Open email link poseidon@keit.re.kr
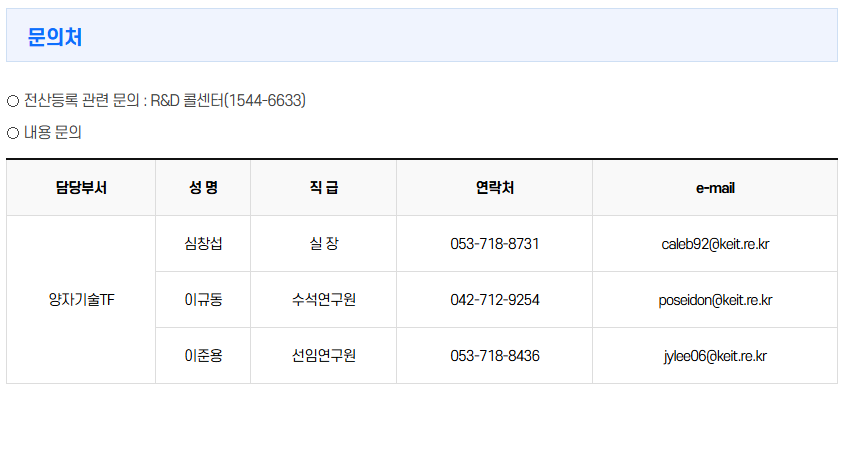 coord(715,300)
